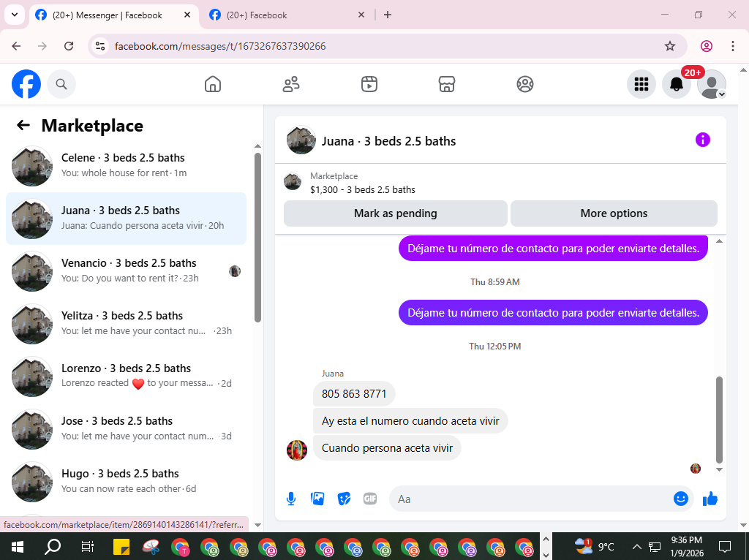Open the Hugo conversation

(x=126, y=481)
